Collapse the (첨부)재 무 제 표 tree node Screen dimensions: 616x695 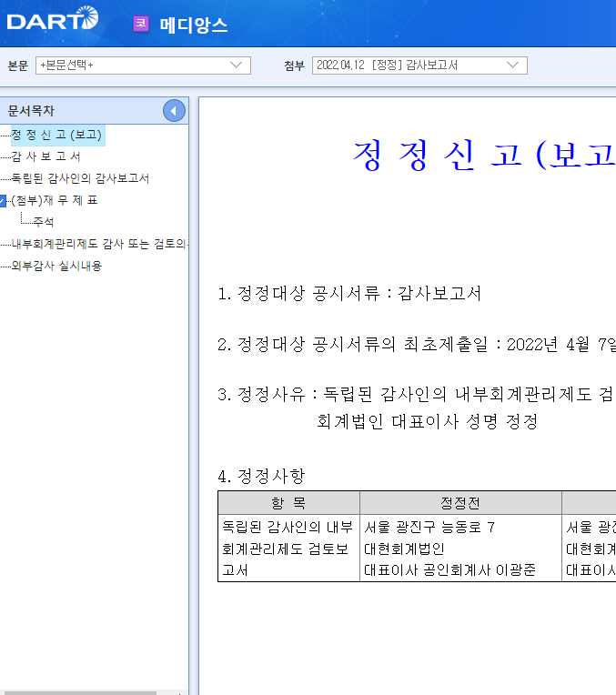coord(3,201)
